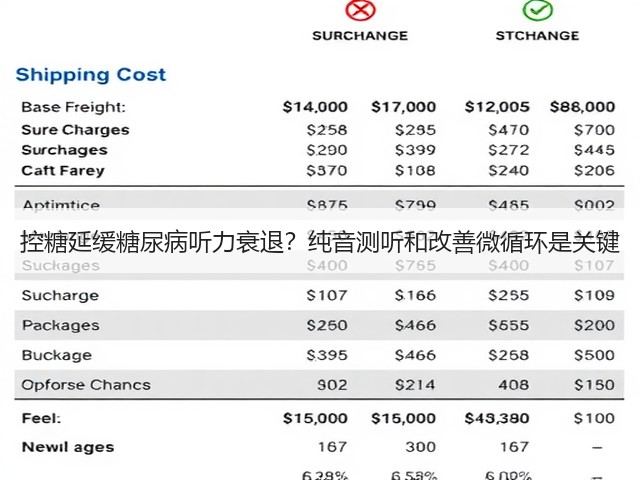Click the green checkmark Stchange icon
The height and width of the screenshot is (480, 640).
(x=538, y=10)
